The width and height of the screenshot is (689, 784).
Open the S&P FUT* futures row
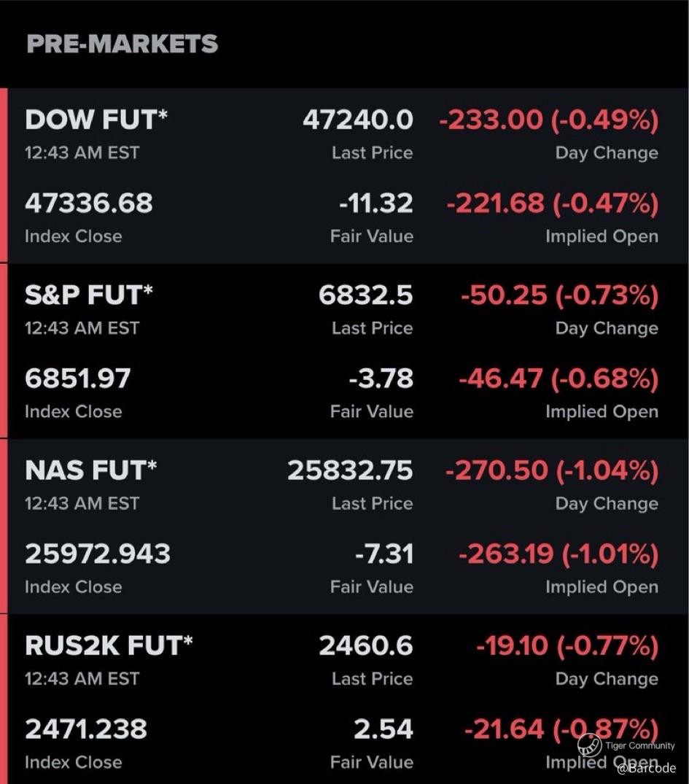[x=89, y=295]
